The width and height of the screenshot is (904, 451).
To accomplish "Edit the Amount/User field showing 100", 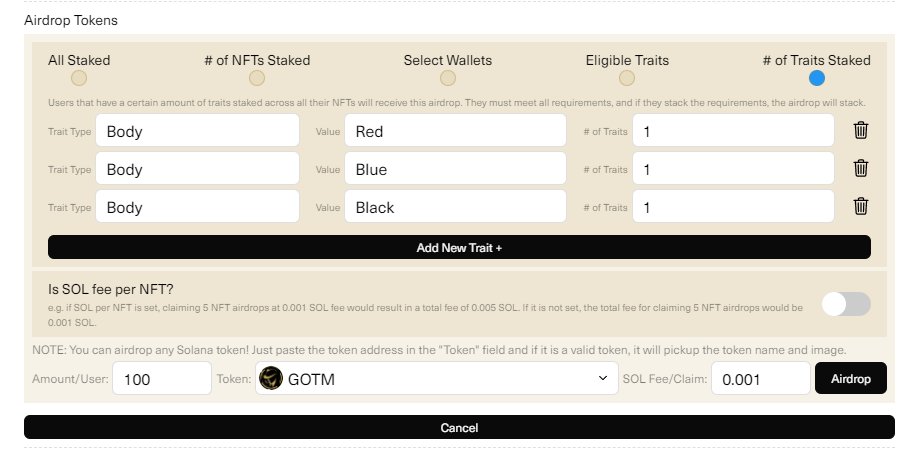I will pyautogui.click(x=162, y=379).
